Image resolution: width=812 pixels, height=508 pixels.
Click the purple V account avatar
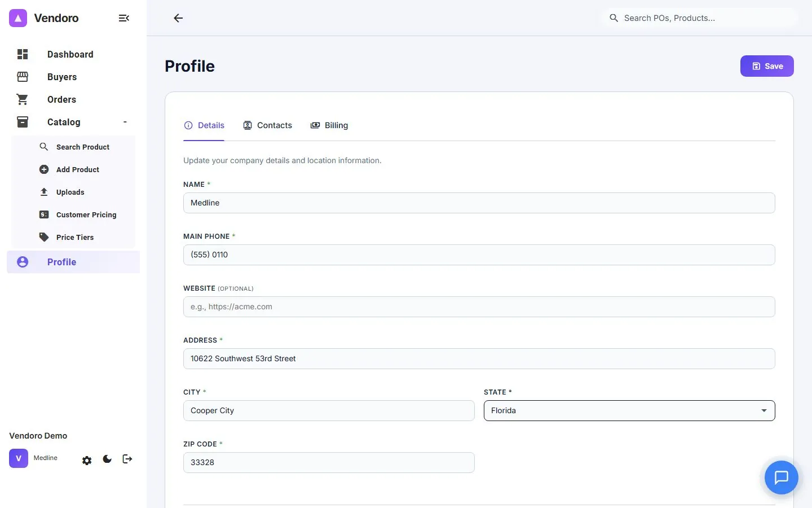pos(19,458)
